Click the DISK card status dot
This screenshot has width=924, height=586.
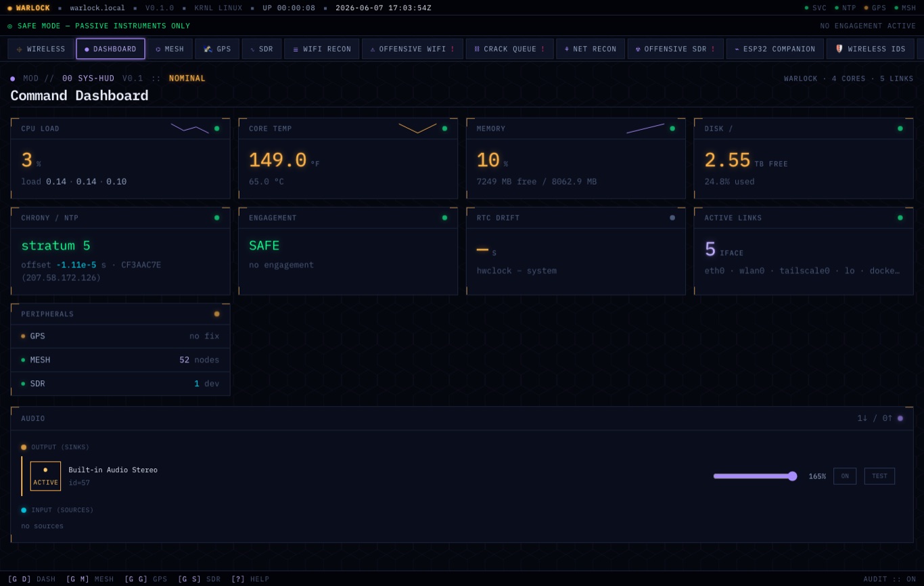pyautogui.click(x=900, y=129)
